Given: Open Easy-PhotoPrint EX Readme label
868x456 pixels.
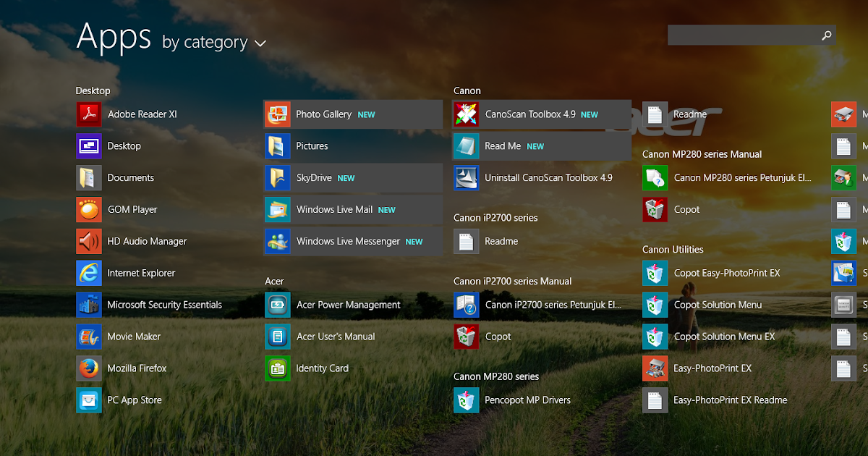Looking at the screenshot, I should [x=731, y=400].
